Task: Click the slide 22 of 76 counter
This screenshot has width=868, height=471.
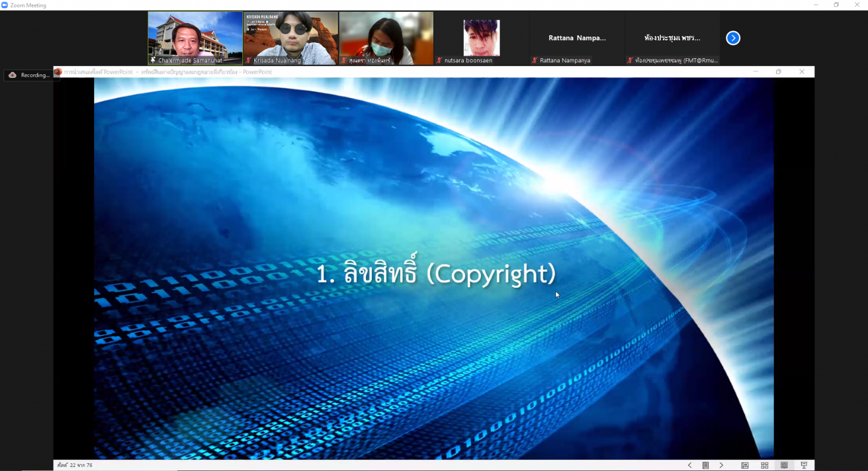Action: tap(75, 466)
